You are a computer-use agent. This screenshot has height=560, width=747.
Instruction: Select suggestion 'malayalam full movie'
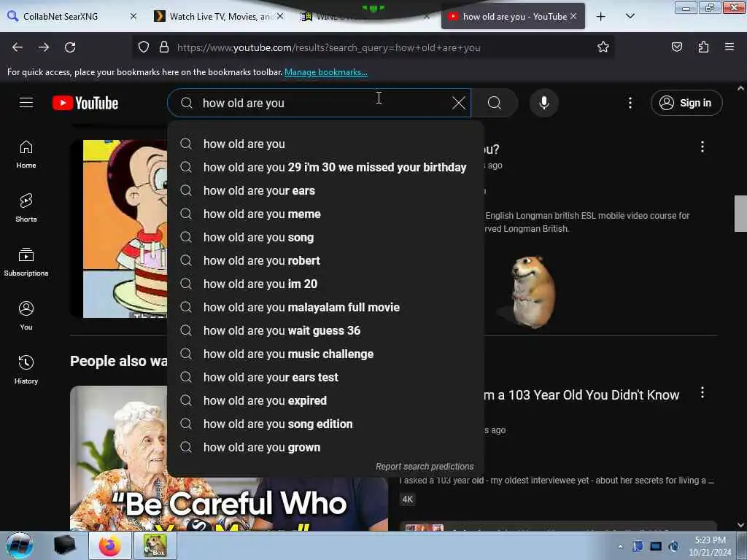coord(326,307)
